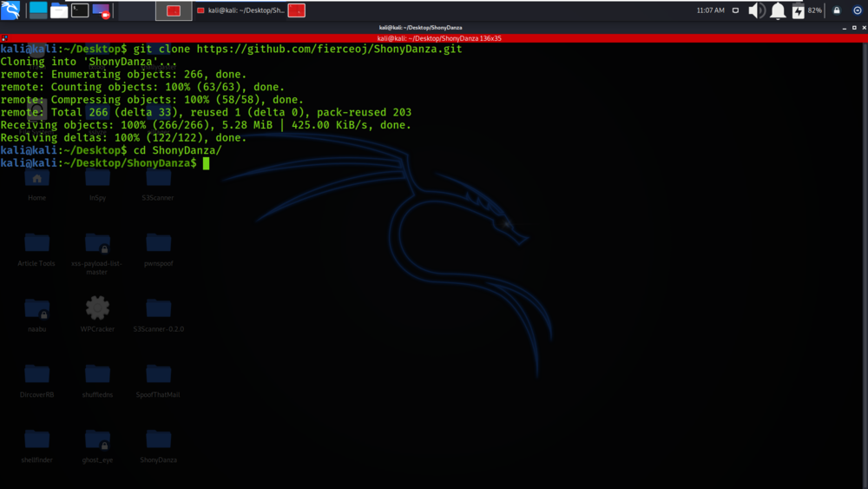This screenshot has height=489, width=868.
Task: Open the Kali dragon applications menu
Action: pyautogui.click(x=10, y=10)
